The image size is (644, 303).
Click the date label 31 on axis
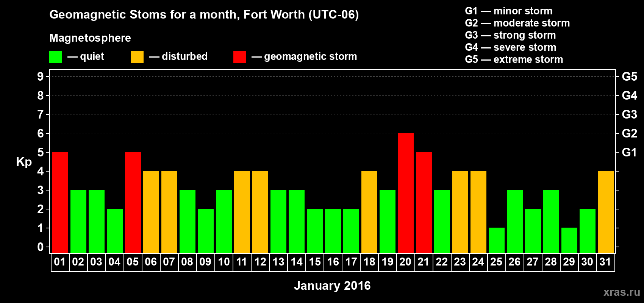(605, 262)
